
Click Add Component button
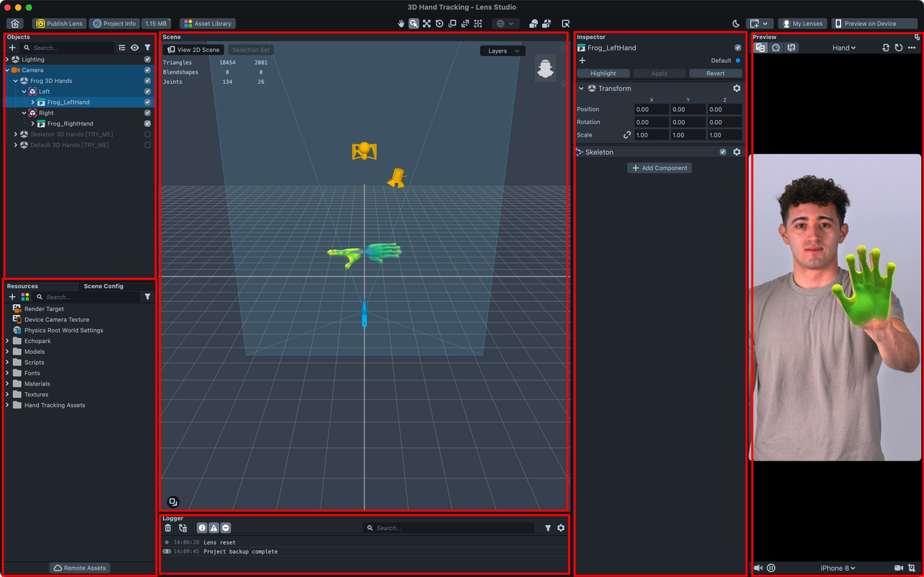click(x=660, y=168)
